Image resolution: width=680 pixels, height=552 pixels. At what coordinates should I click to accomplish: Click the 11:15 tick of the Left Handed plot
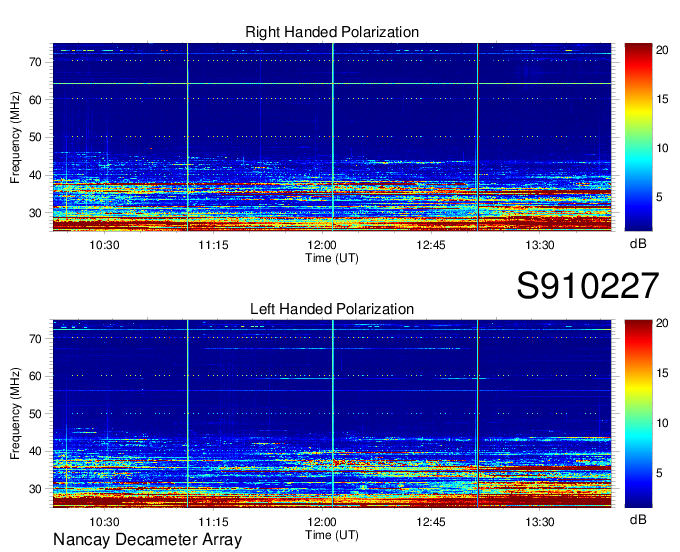pyautogui.click(x=213, y=522)
